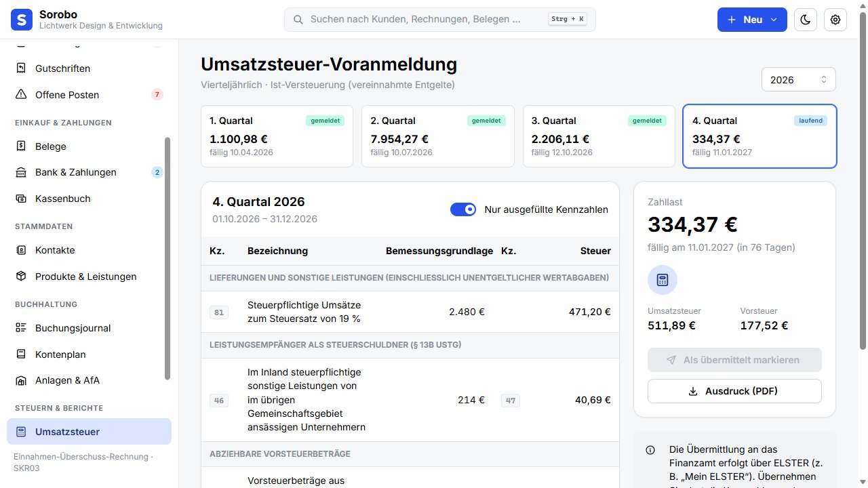868x488 pixels.
Task: Open the year 2026 dropdown
Action: (799, 79)
